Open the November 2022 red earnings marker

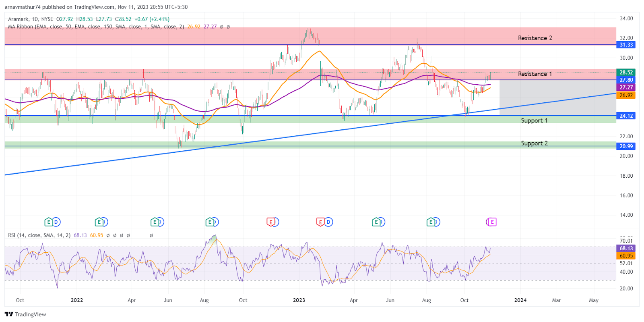(271, 222)
